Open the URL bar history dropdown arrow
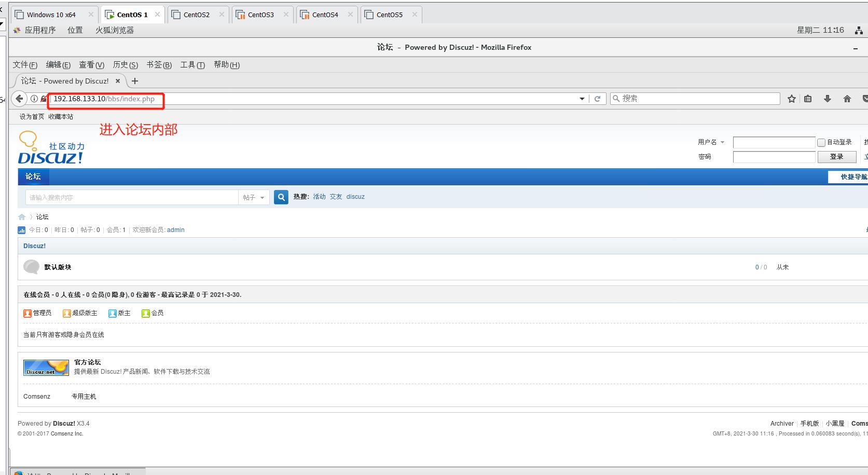This screenshot has width=868, height=475. 582,99
